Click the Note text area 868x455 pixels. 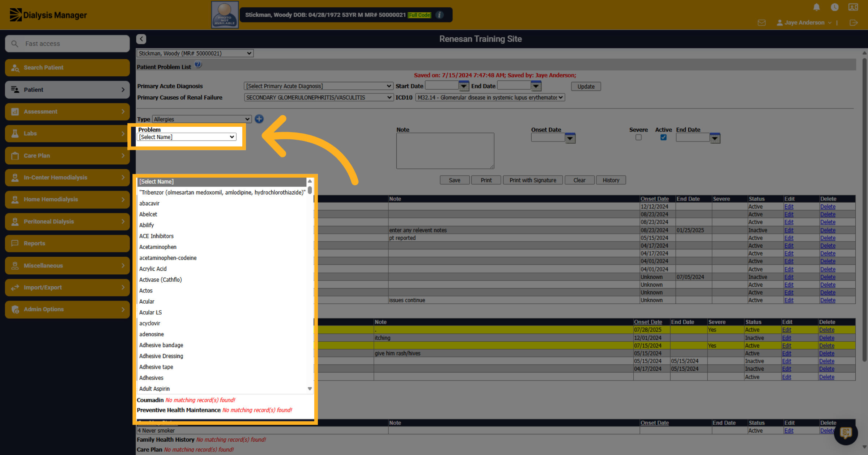click(445, 151)
